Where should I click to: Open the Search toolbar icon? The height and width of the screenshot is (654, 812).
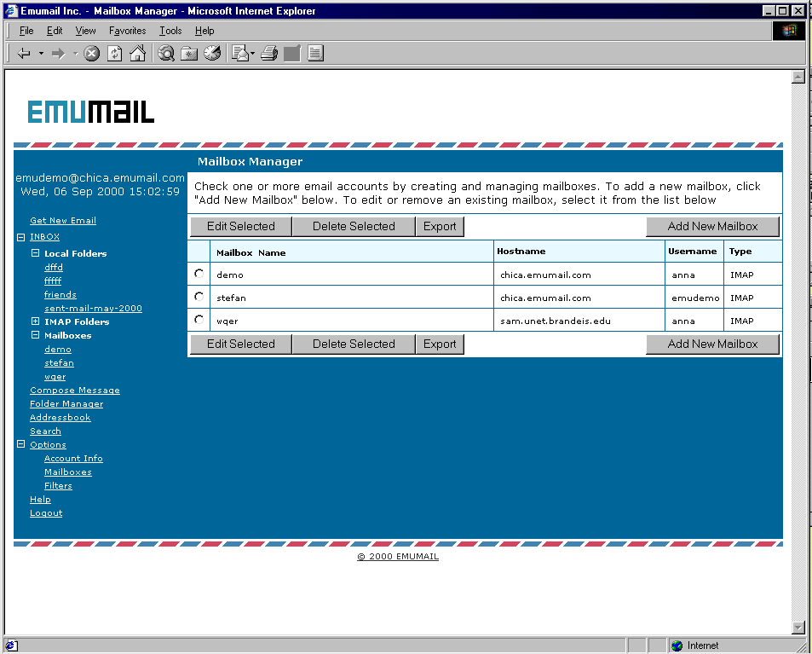coord(166,54)
